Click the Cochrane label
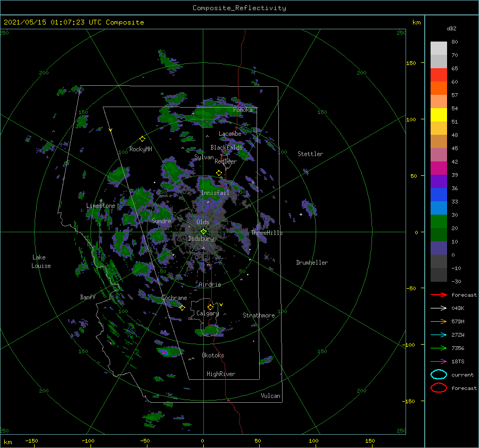479x448 pixels. (174, 298)
